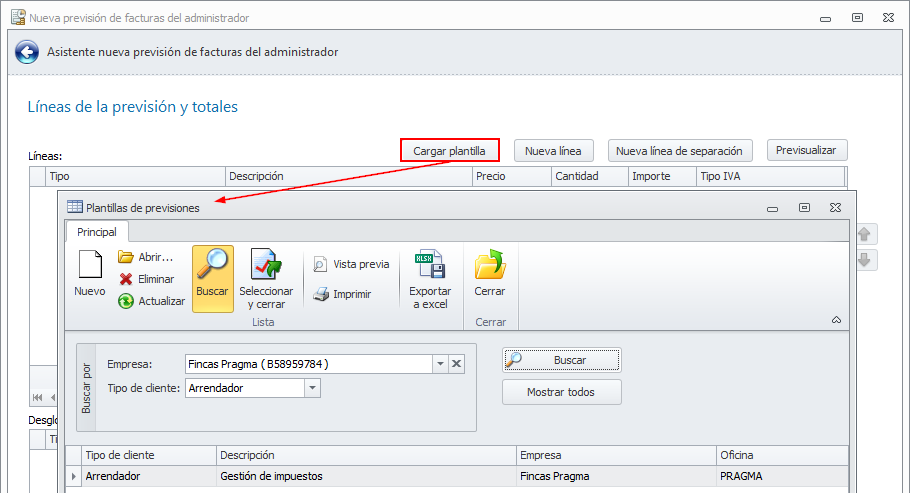Click the Buscar magnifier in ribbon
910x493 pixels.
[x=212, y=279]
